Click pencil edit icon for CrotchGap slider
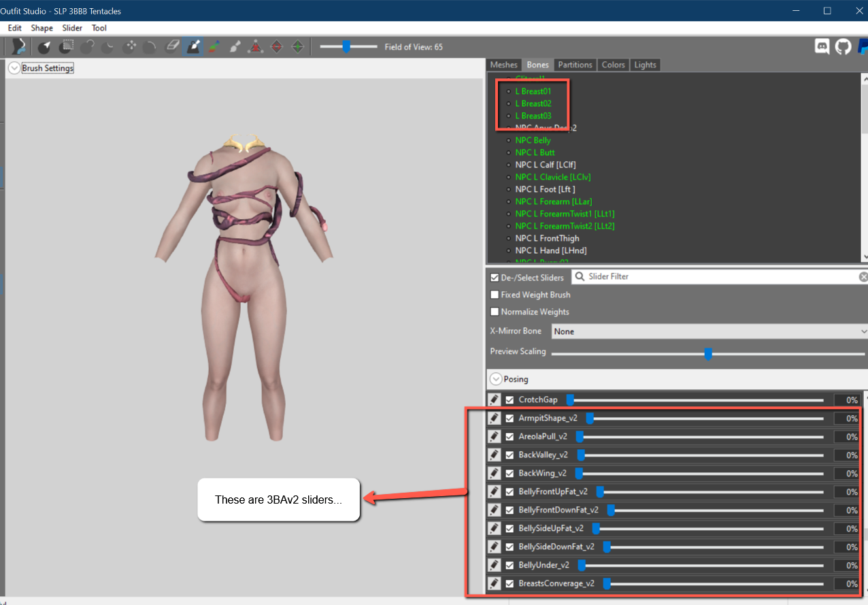 [495, 399]
